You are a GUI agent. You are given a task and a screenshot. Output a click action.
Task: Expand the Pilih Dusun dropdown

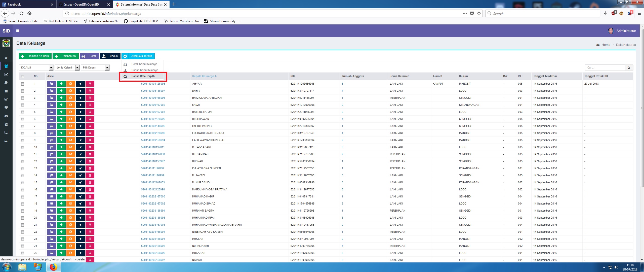(x=95, y=67)
